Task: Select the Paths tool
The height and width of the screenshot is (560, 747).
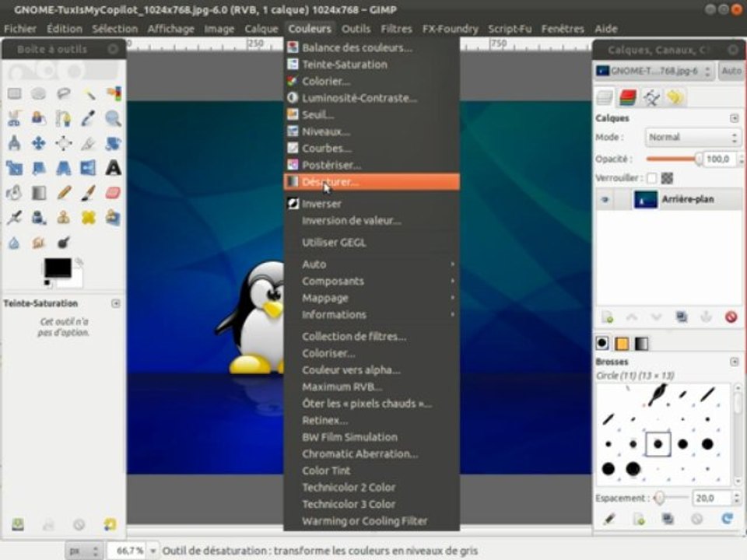Action: [63, 118]
